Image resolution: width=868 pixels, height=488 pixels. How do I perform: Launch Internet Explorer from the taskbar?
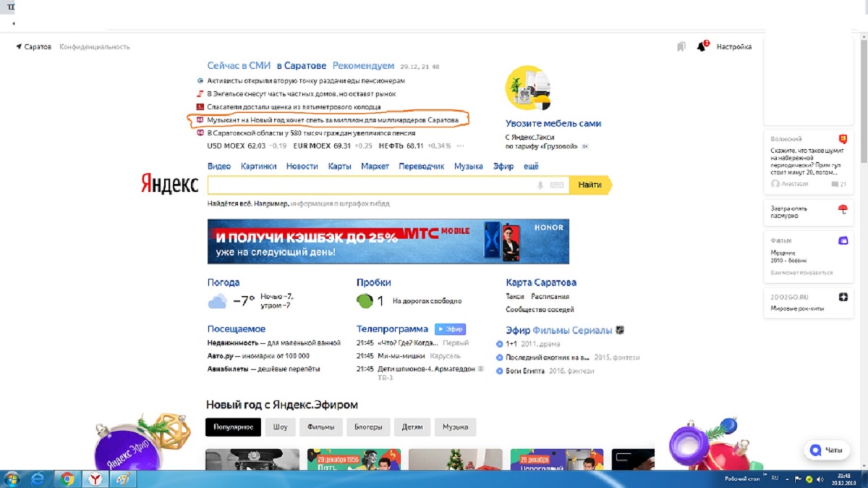[x=38, y=479]
